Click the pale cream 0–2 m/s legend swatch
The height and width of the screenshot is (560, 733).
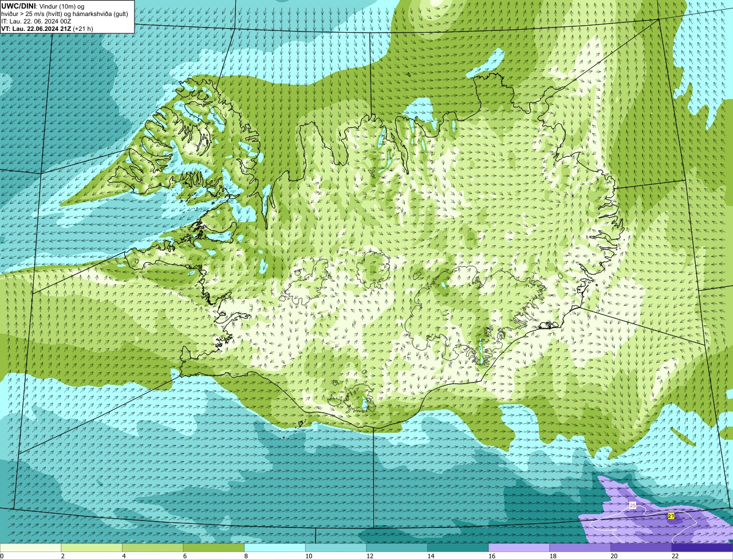pyautogui.click(x=30, y=547)
